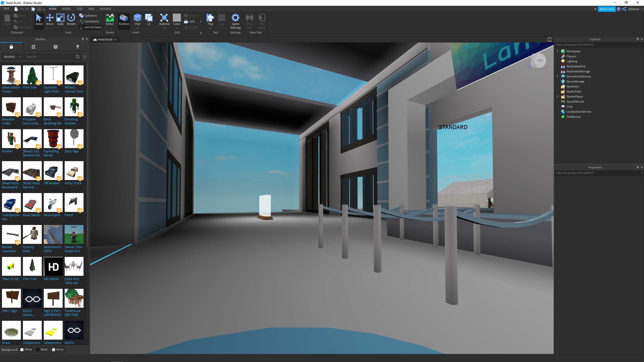Open the toolbox Recent tab

tap(56, 47)
